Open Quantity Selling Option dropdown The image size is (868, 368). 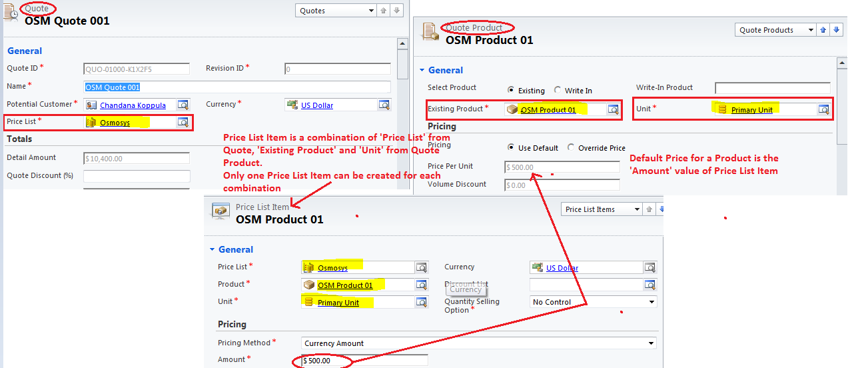pyautogui.click(x=593, y=302)
